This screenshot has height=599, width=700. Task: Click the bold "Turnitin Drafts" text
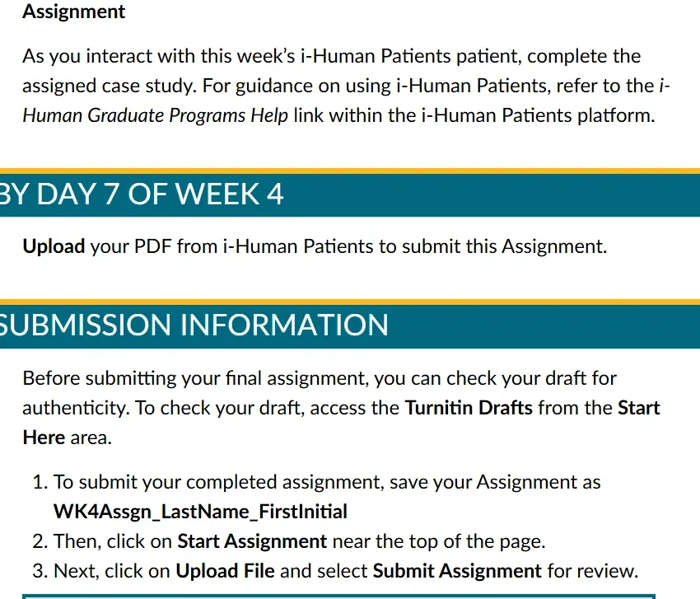point(469,408)
